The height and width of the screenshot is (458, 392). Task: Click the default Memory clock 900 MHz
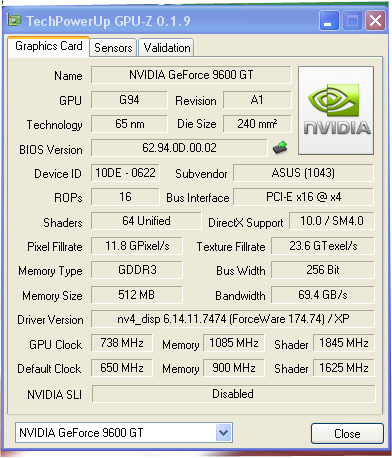(234, 368)
